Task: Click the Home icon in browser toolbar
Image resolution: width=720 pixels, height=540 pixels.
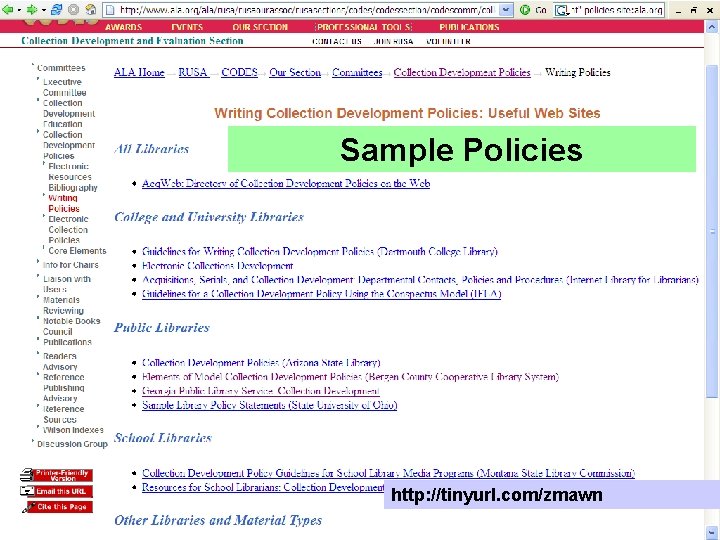Action: coord(90,9)
